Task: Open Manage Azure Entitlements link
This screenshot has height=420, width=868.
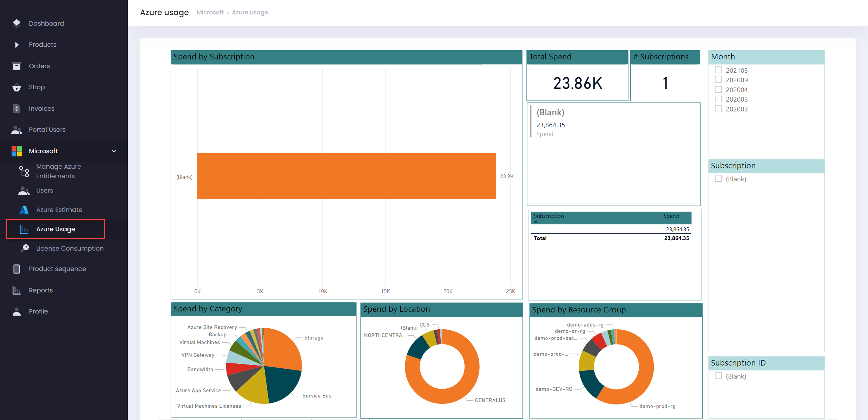Action: (59, 171)
